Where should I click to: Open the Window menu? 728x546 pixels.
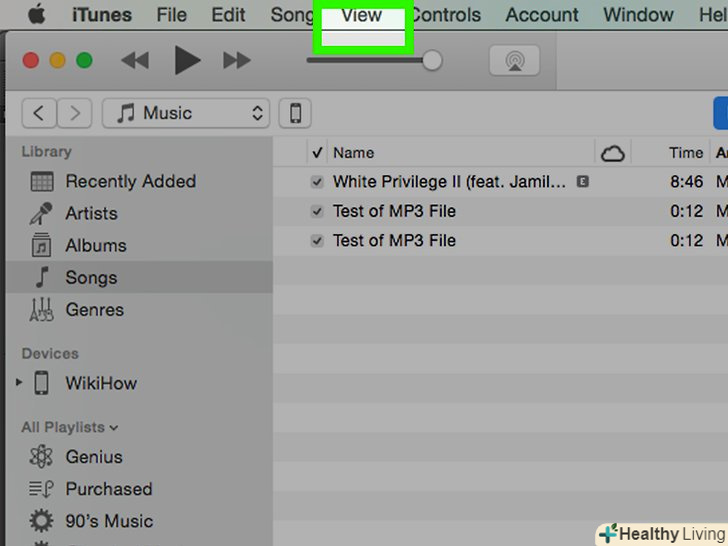(x=638, y=15)
